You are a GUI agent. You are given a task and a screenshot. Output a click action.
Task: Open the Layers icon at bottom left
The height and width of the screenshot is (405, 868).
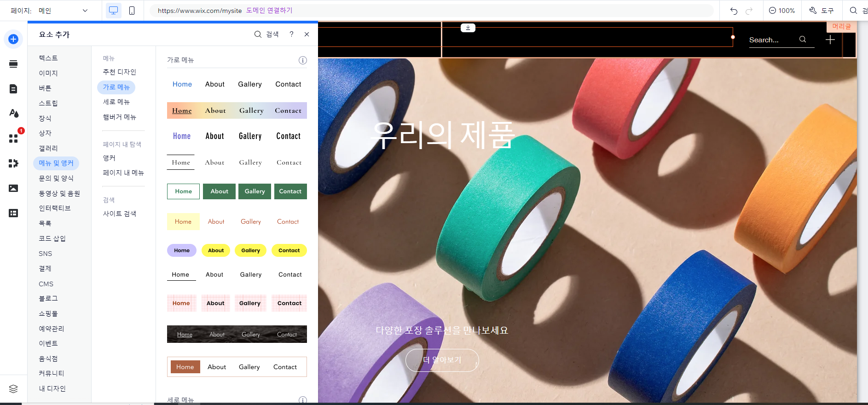(13, 389)
